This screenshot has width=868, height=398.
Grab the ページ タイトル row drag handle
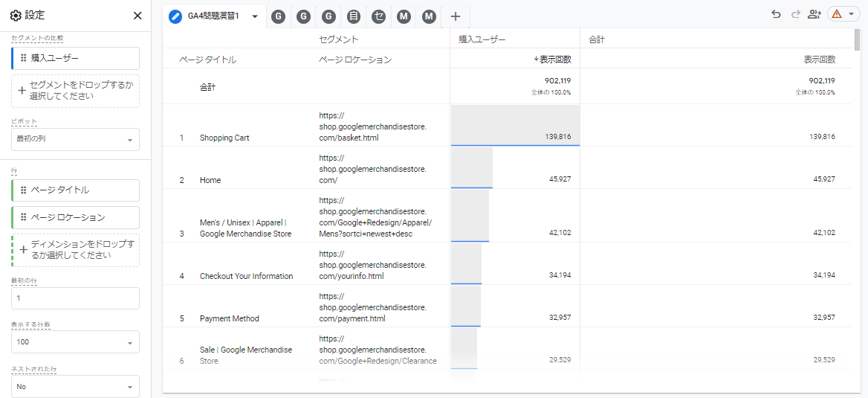(x=23, y=190)
